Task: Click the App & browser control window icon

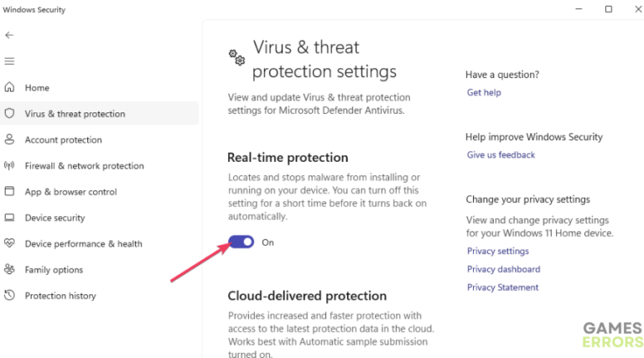Action: pyautogui.click(x=9, y=191)
